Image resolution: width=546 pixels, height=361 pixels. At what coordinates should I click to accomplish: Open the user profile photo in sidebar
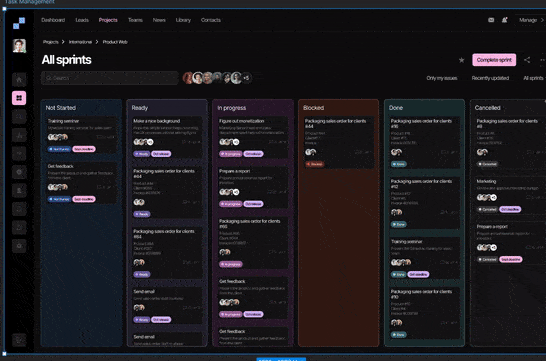(19, 46)
